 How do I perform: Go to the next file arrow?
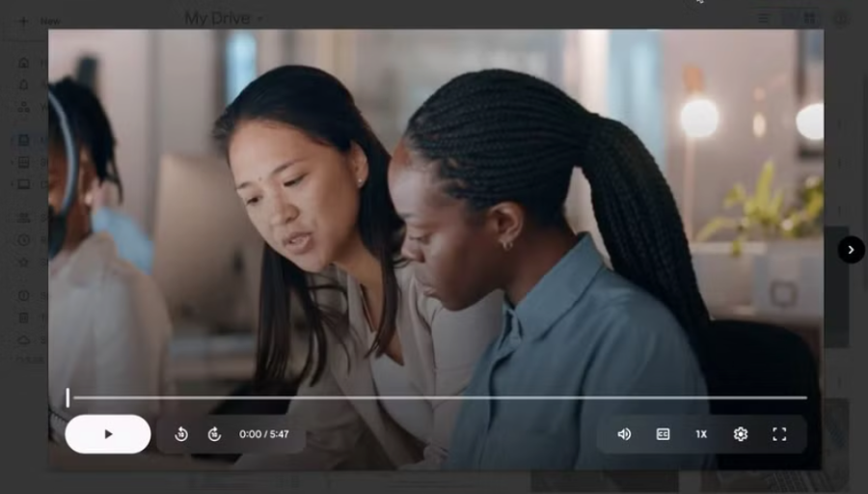coord(851,250)
